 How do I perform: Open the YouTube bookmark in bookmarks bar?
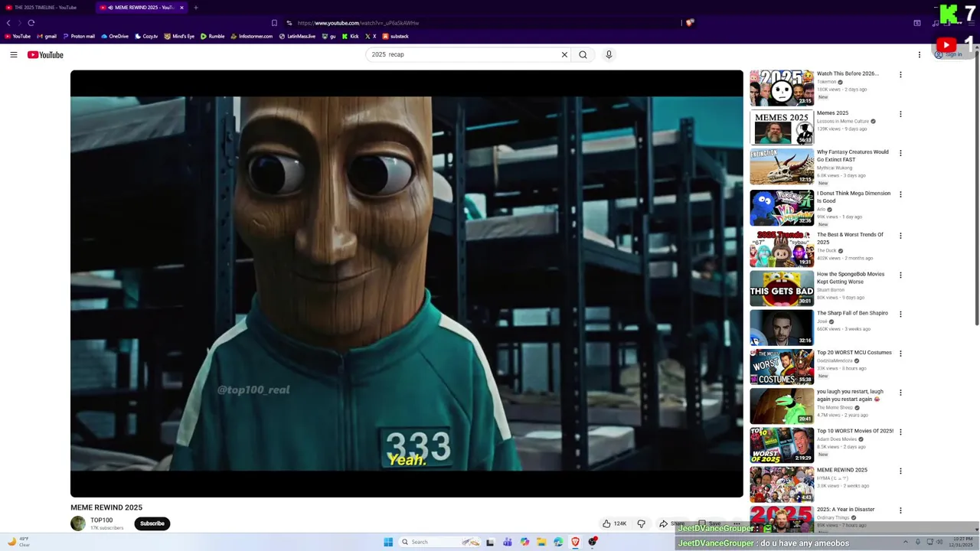pos(18,36)
